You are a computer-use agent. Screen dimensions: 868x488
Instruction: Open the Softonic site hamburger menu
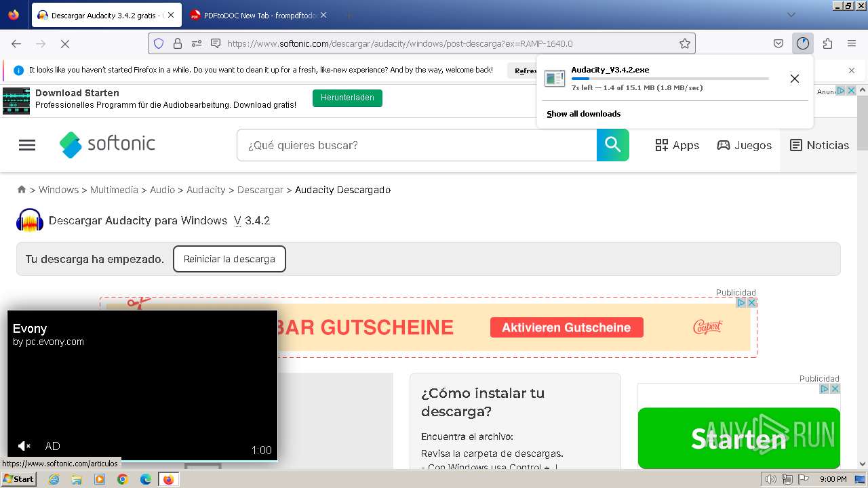point(27,145)
